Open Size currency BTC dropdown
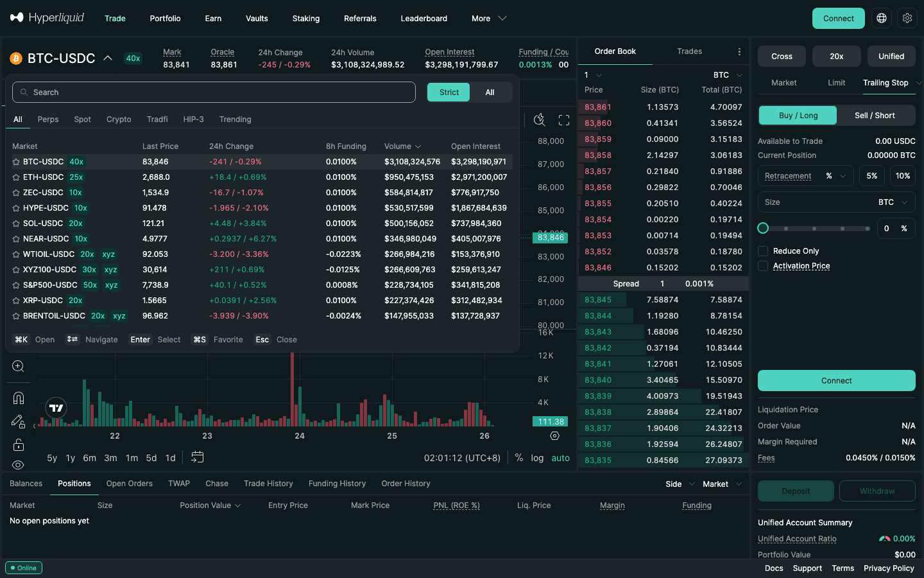Image resolution: width=924 pixels, height=578 pixels. (x=893, y=202)
